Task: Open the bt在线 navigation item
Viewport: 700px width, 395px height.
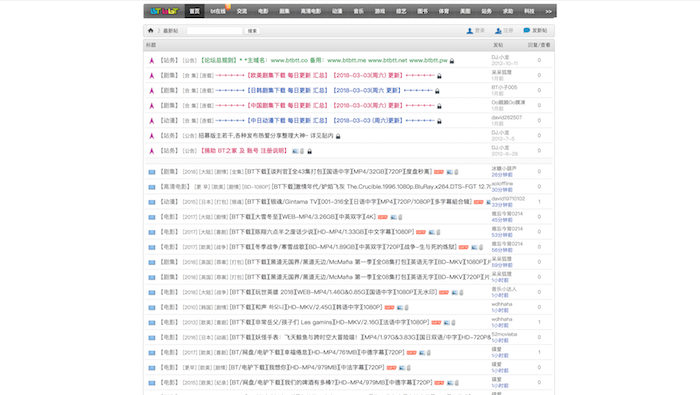Action: [x=218, y=11]
